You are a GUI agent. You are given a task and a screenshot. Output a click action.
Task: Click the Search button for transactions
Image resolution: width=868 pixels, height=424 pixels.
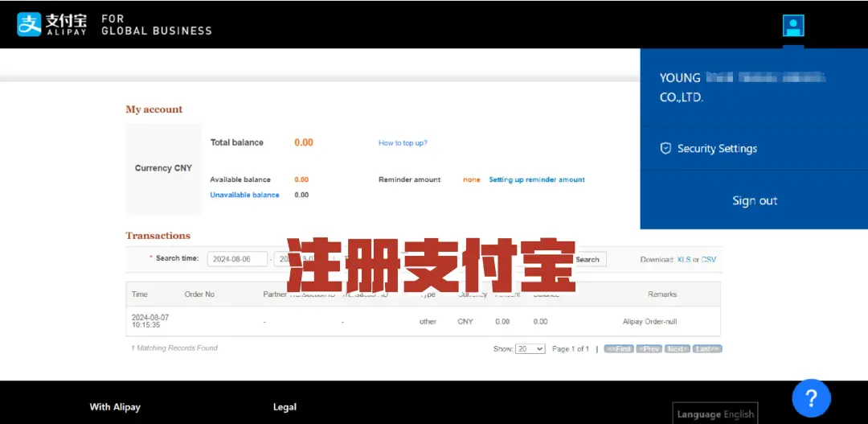tap(588, 259)
